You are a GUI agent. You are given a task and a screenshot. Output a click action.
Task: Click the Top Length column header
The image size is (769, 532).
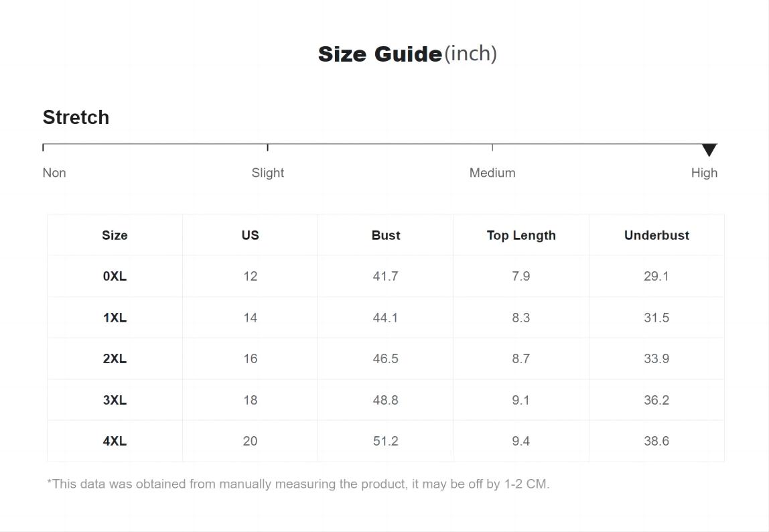pyautogui.click(x=521, y=236)
